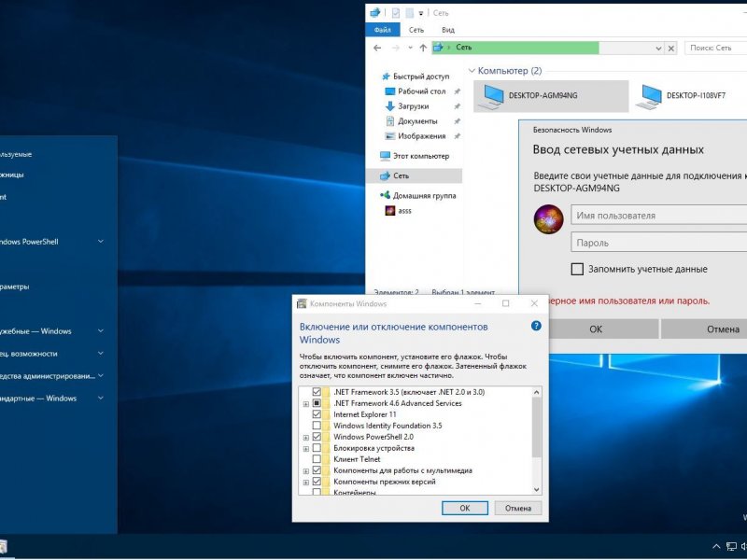Expand the Компоненты прежних версий node
The width and height of the screenshot is (747, 560).
point(306,482)
